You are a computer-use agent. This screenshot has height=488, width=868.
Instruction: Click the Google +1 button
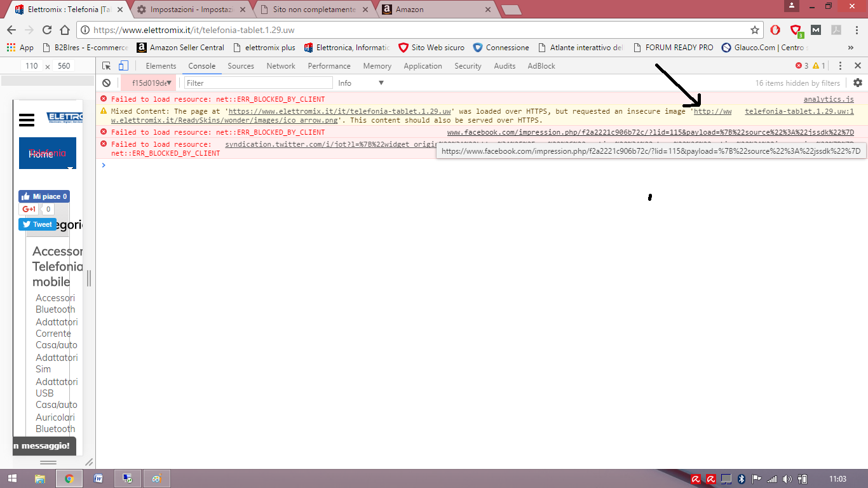pyautogui.click(x=29, y=209)
